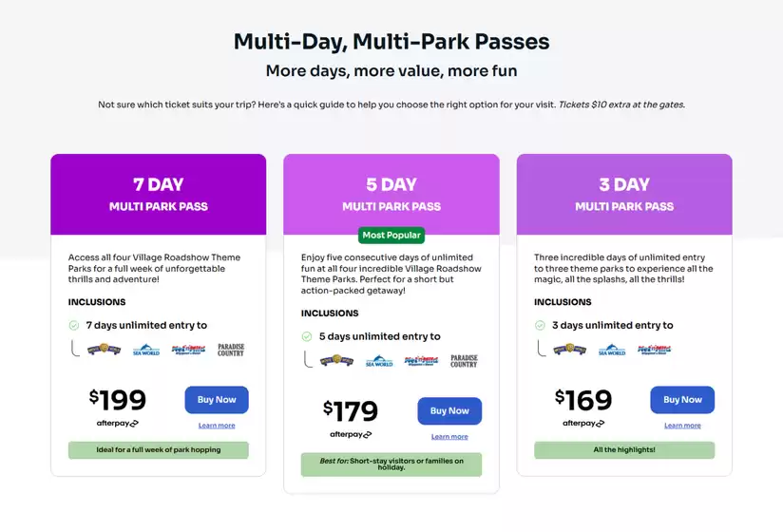This screenshot has width=783, height=532.
Task: Open Learn more for the $169 pass
Action: pos(682,426)
